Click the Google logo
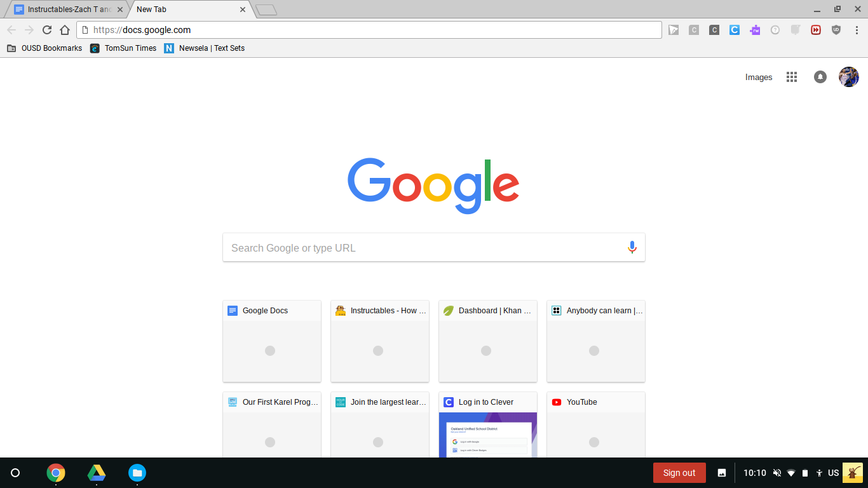The image size is (868, 488). pyautogui.click(x=433, y=186)
